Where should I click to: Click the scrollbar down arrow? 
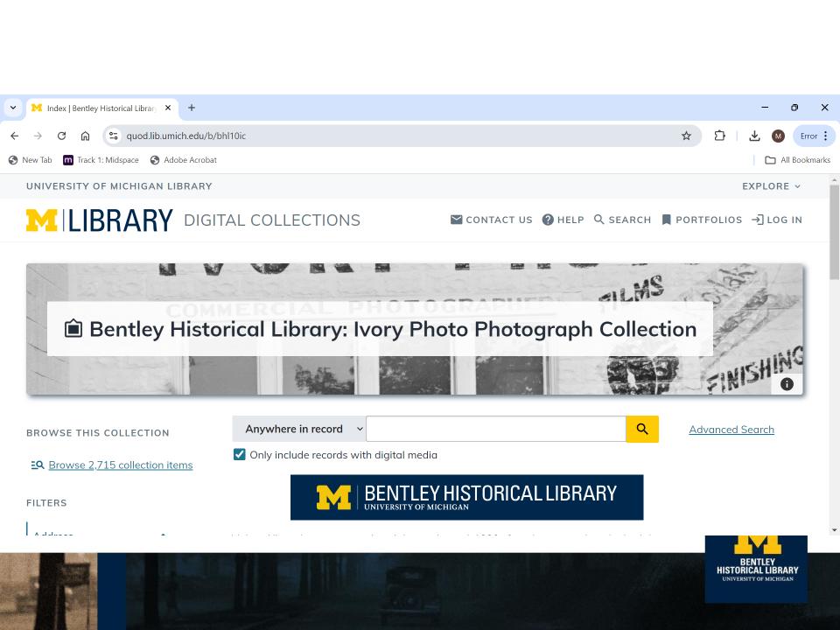point(834,530)
